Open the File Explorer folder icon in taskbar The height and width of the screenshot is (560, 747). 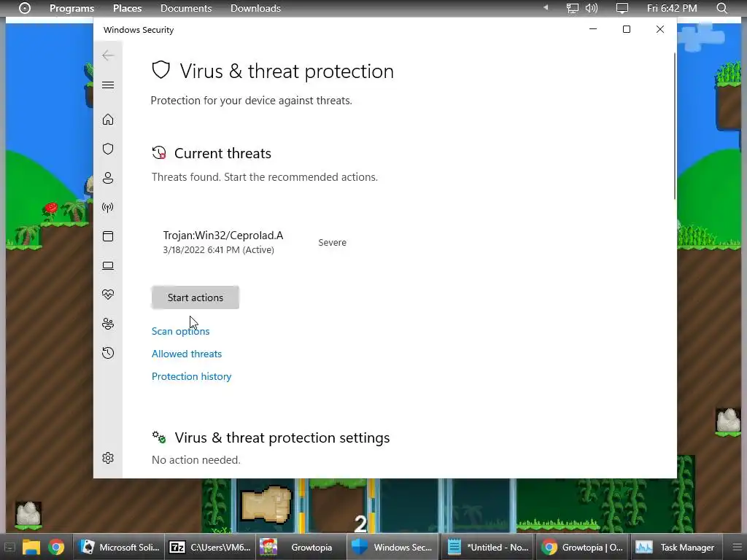(x=31, y=547)
